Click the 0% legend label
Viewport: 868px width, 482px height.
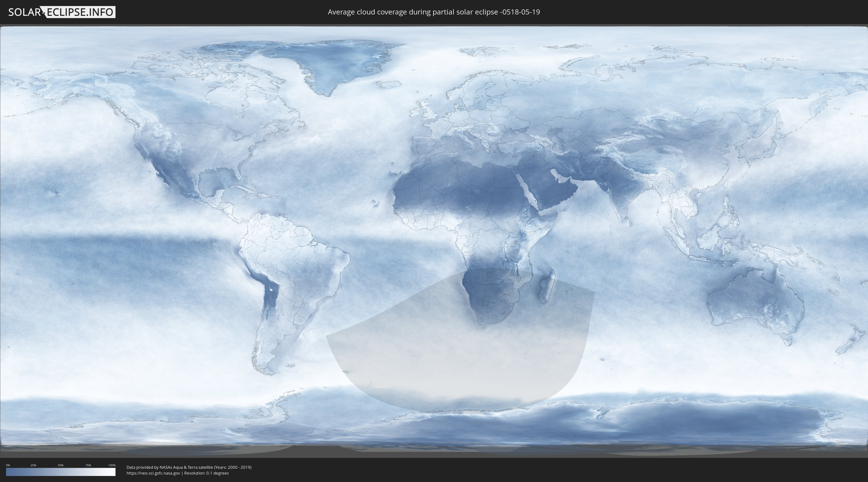coord(8,465)
